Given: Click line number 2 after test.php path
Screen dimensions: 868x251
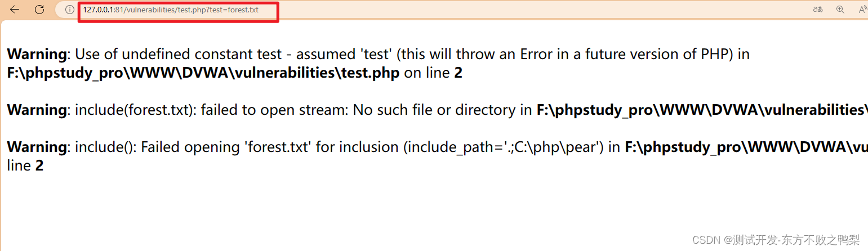Looking at the screenshot, I should [x=458, y=73].
